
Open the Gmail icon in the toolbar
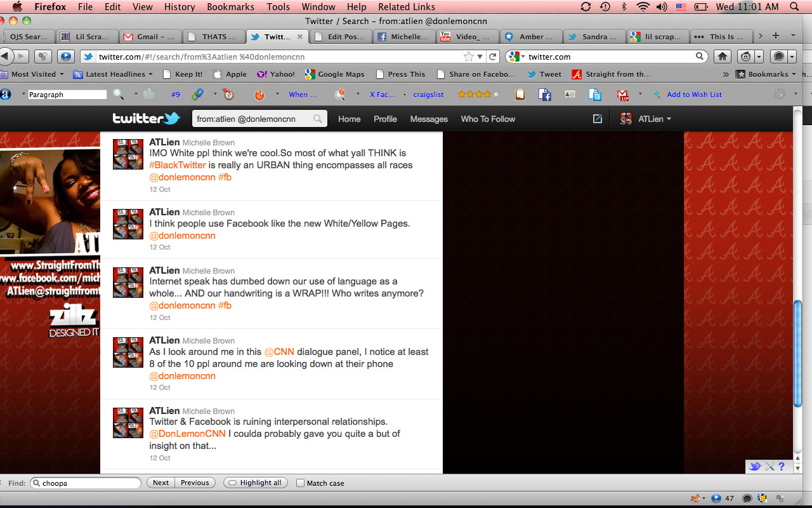point(622,95)
